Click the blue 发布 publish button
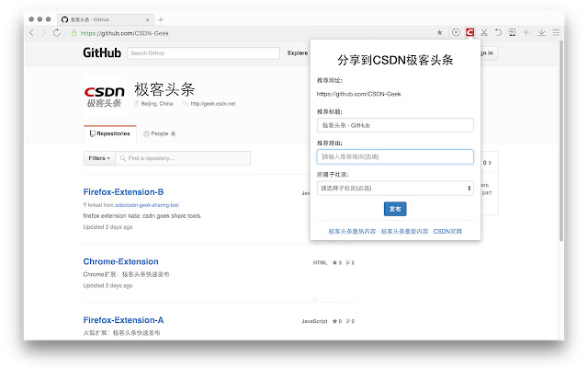 (x=395, y=209)
